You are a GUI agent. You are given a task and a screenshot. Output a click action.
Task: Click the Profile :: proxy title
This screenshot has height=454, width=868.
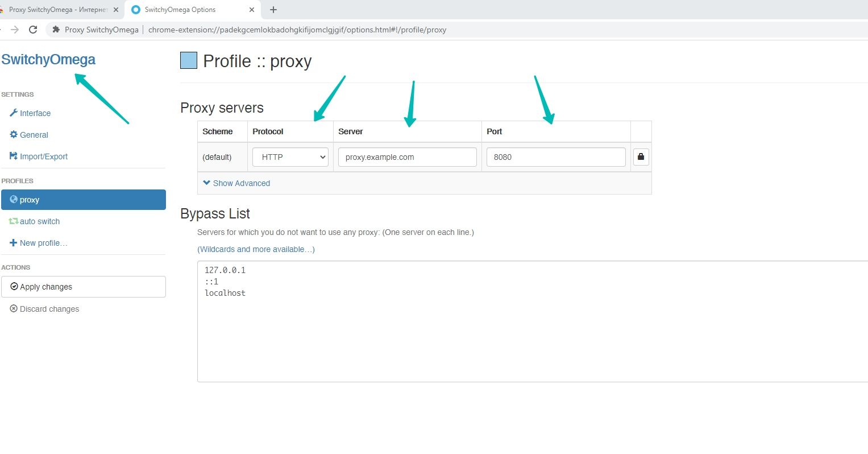pos(258,61)
